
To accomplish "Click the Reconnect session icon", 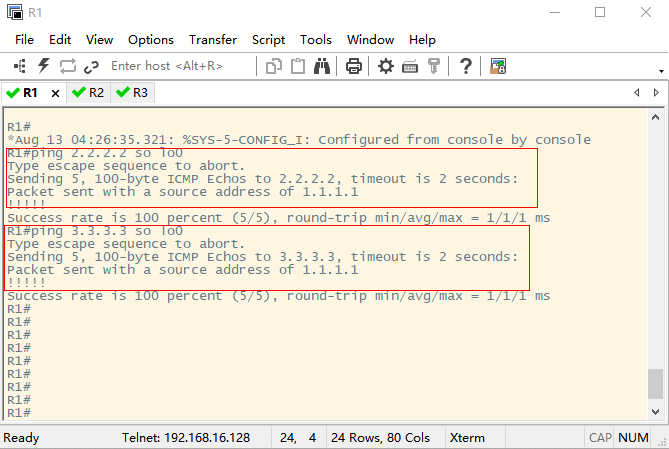I will (x=67, y=66).
